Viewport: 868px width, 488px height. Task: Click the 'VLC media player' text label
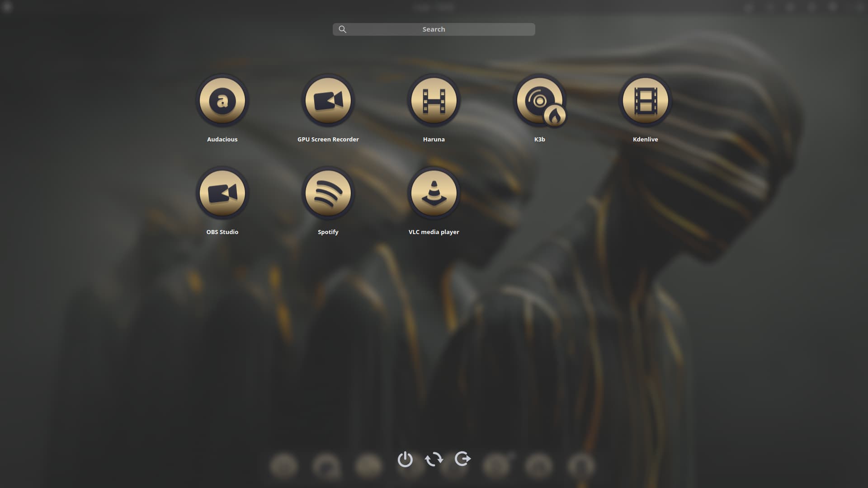pos(434,232)
